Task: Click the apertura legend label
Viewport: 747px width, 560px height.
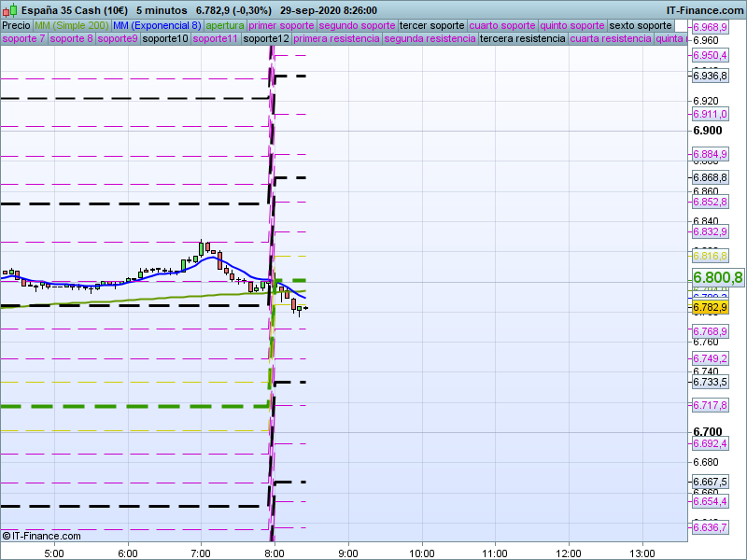Action: pos(225,26)
